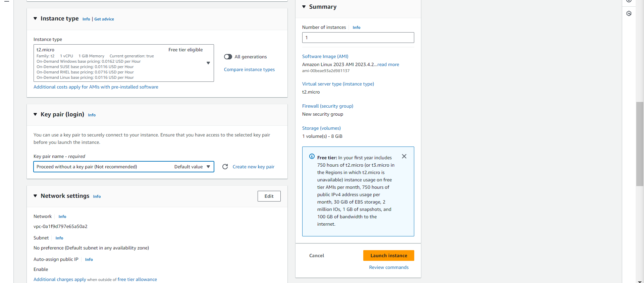Image resolution: width=644 pixels, height=283 pixels.
Task: Toggle the All generations switch
Action: pyautogui.click(x=228, y=57)
